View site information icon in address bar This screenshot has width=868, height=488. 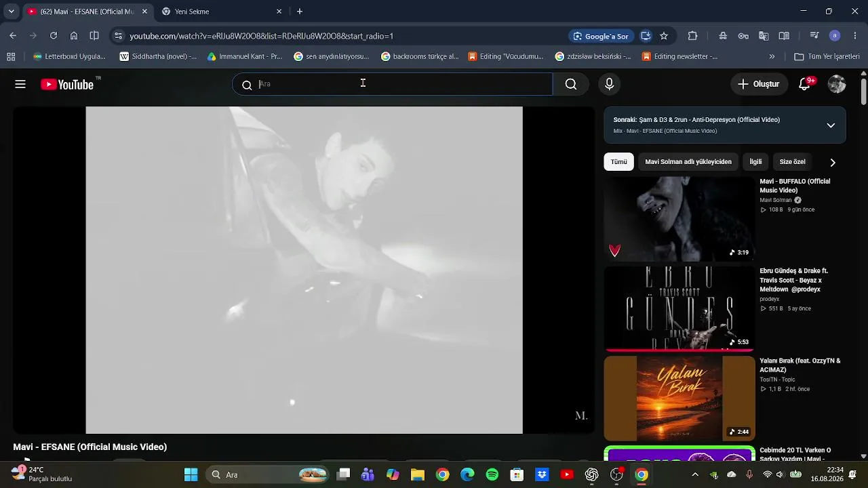click(118, 36)
